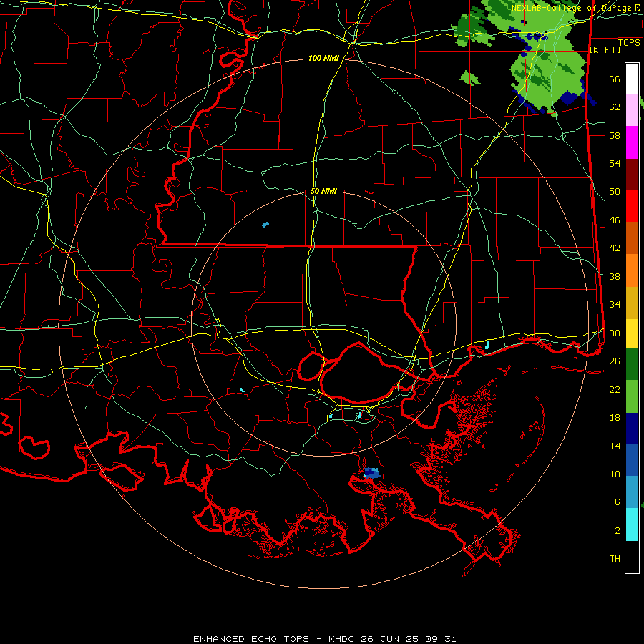Screen dimensions: 644x644
Task: Click the black TH band of the legend
Action: pos(632,557)
